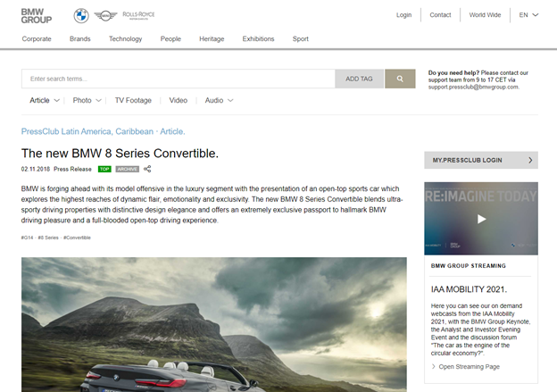Click the MY.PRESSCLUB LOGIN button
The height and width of the screenshot is (392, 557).
point(481,161)
